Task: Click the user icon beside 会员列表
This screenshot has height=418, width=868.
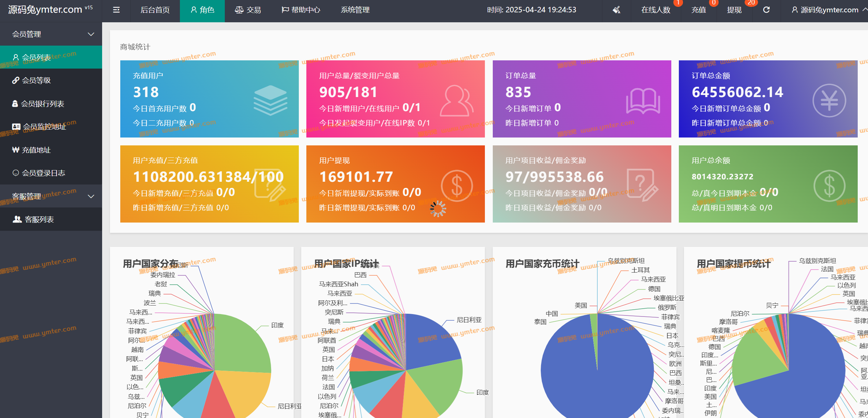Action: click(15, 57)
